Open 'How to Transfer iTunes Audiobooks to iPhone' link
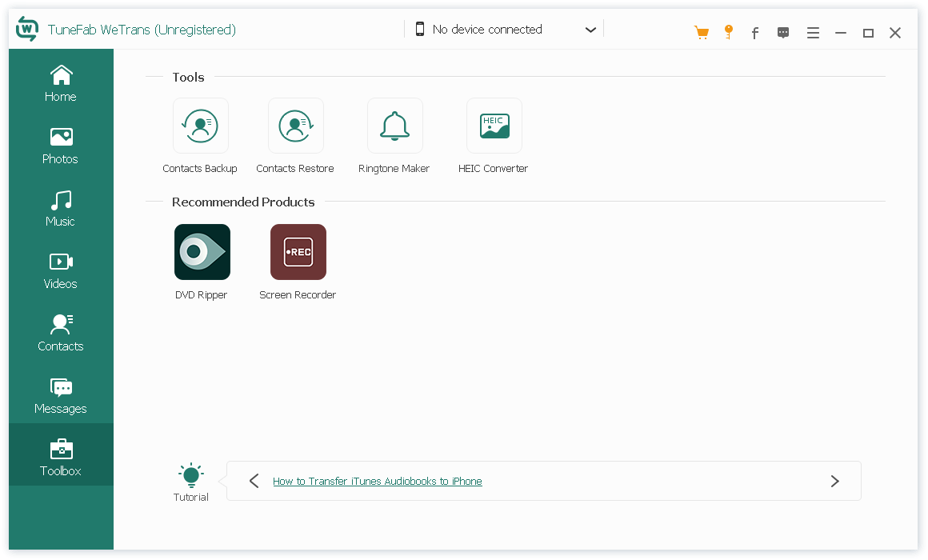Screen dimensions: 928x560 (378, 482)
